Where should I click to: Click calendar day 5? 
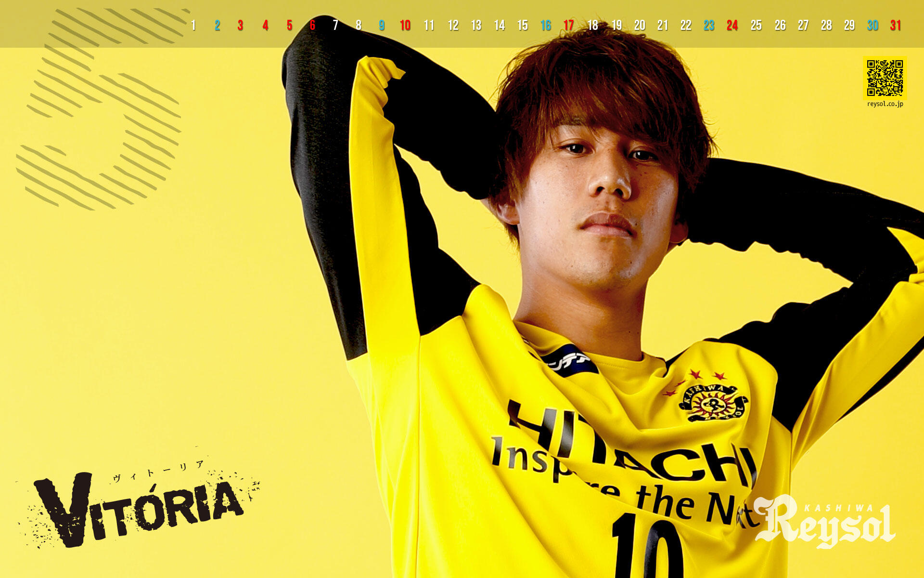289,26
